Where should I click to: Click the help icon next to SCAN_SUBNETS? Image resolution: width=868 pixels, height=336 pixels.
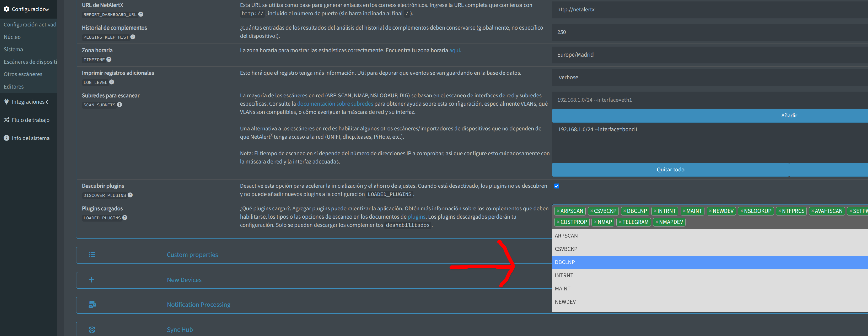120,105
